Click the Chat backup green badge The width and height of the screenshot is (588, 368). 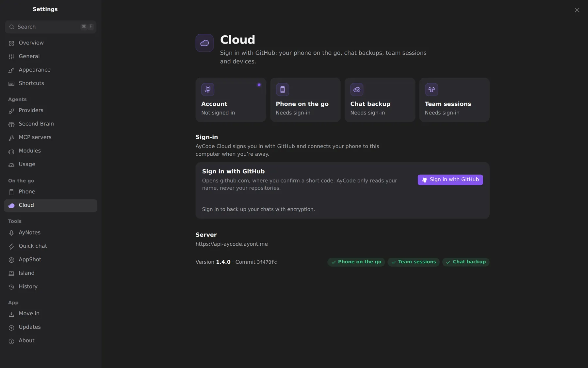tap(466, 262)
